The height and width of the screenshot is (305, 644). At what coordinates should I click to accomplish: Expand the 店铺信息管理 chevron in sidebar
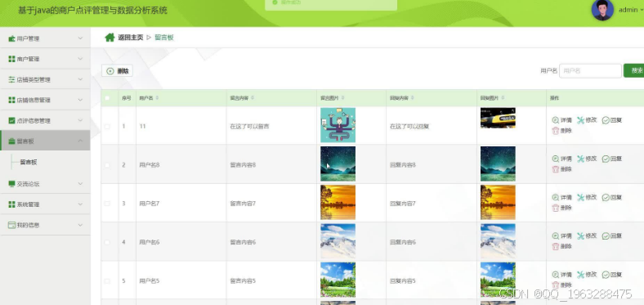point(80,100)
